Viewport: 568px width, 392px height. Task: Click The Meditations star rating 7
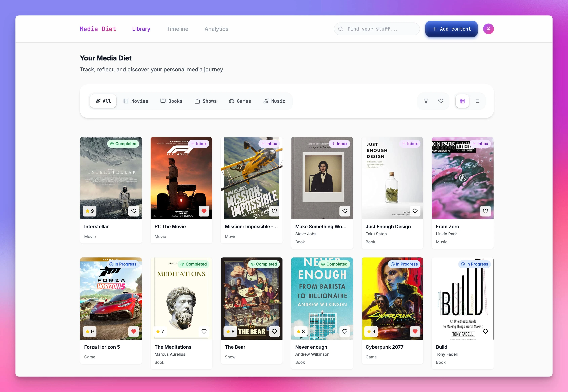[160, 331]
